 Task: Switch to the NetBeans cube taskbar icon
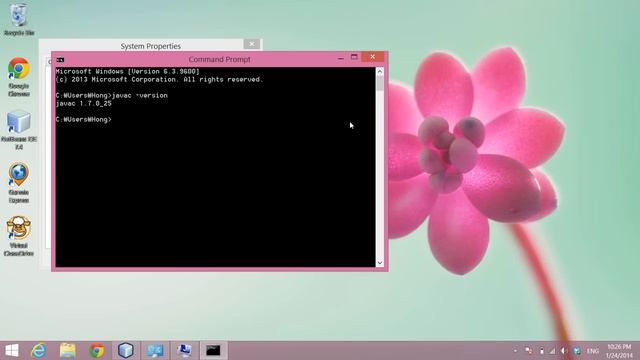tap(126, 350)
